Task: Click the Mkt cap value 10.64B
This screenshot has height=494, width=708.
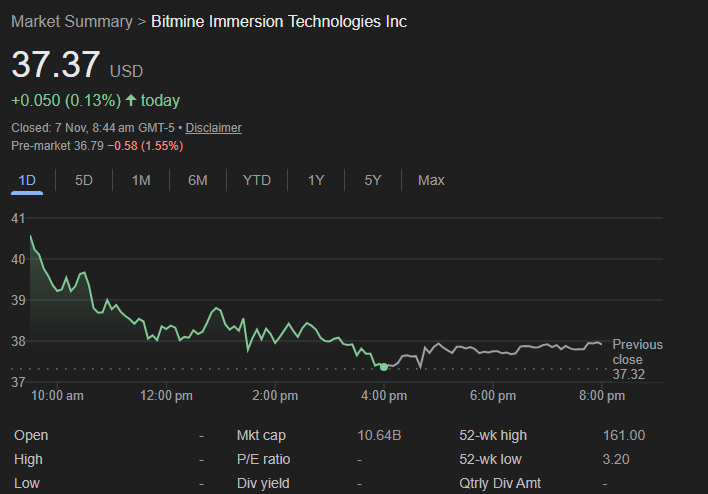Action: 379,435
